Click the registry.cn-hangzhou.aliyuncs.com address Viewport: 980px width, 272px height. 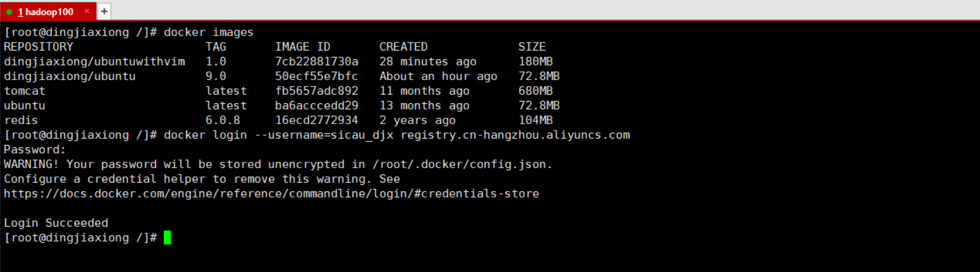tap(515, 135)
